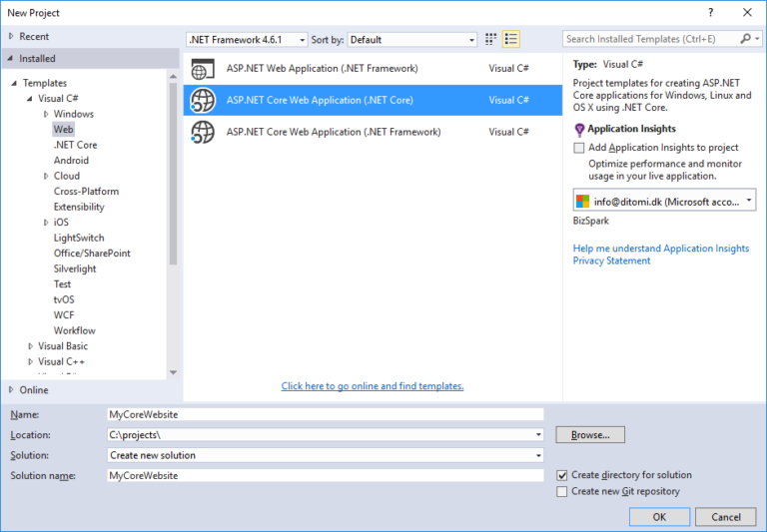Expand the Online section

11,389
